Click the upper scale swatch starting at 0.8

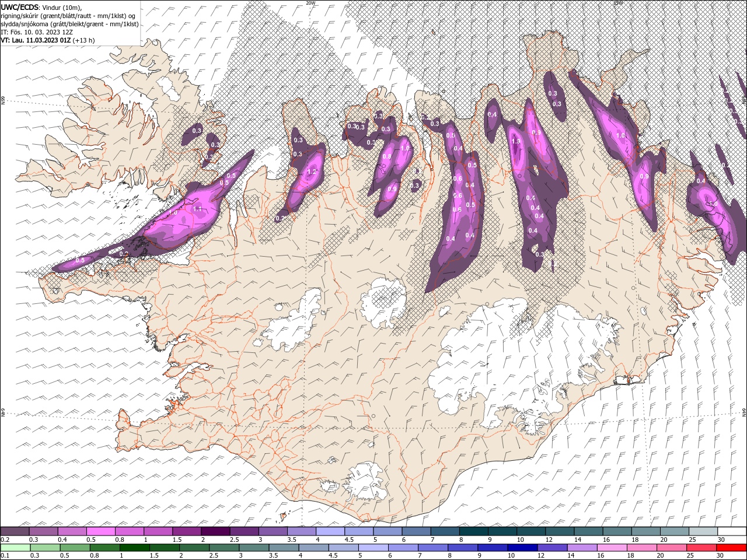[129, 531]
